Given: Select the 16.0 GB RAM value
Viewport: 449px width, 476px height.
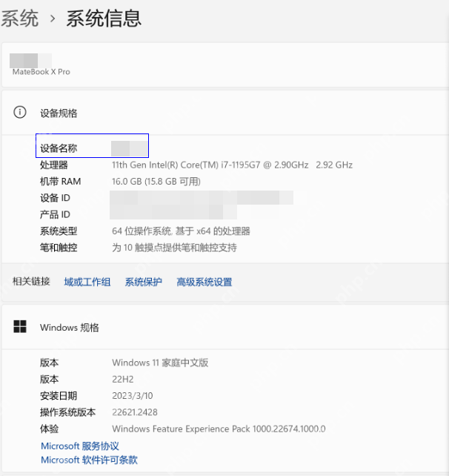Looking at the screenshot, I should pos(156,182).
